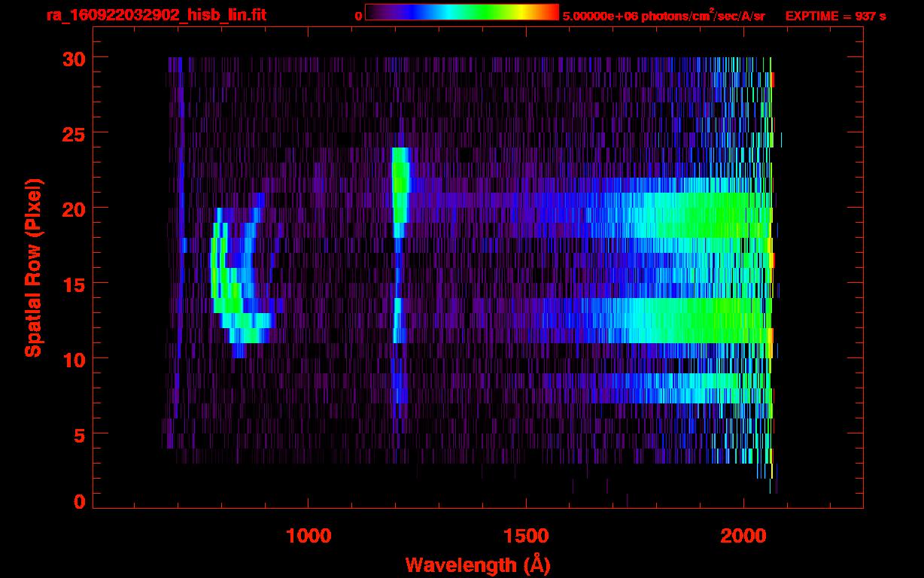
Task: Click the 5.00000e+06 photons/cm²/sec/A/sr label
Action: click(664, 15)
